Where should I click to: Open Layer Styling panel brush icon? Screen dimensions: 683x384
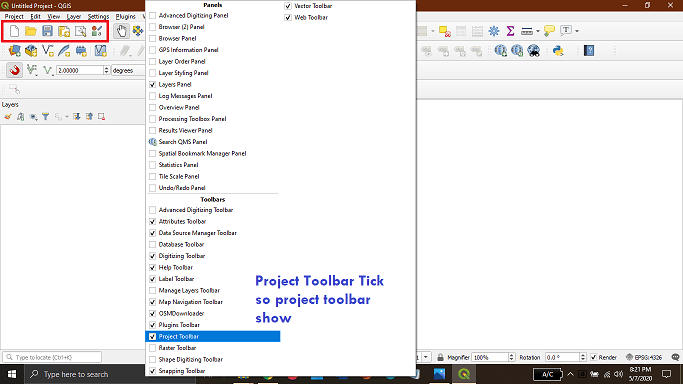8,117
